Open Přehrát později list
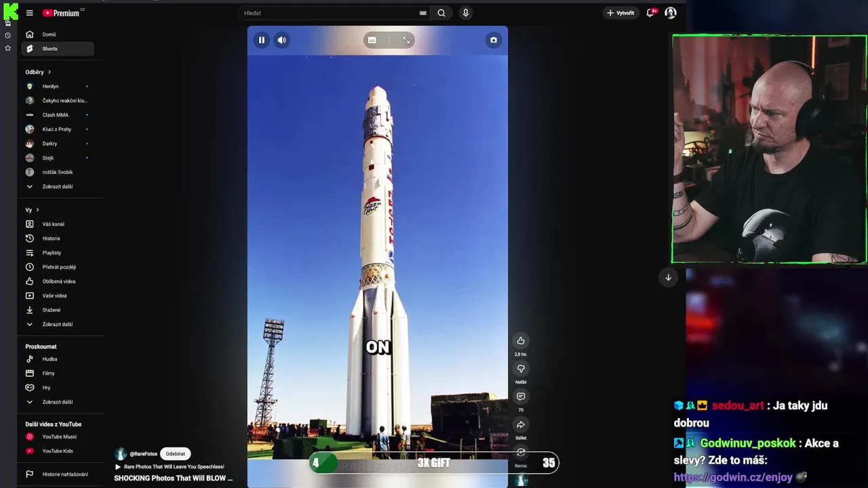Image resolution: width=868 pixels, height=488 pixels. pos(57,267)
